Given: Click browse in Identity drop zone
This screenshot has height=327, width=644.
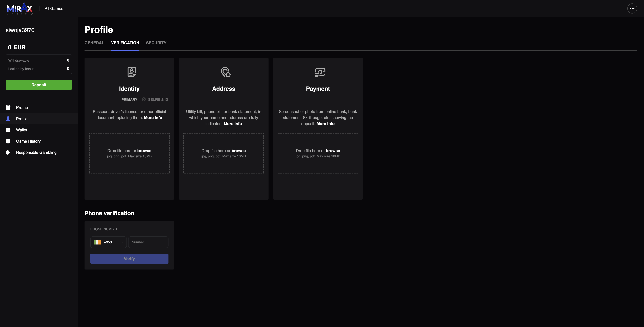Looking at the screenshot, I should [x=144, y=151].
